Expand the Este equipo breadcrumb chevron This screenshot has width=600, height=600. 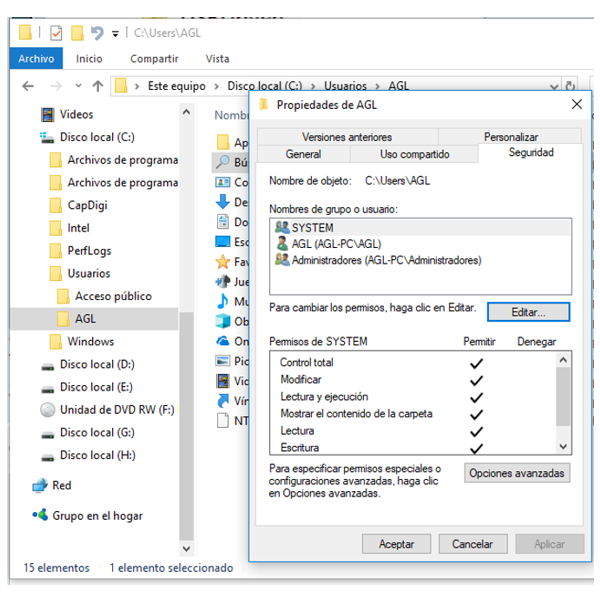coord(217,86)
